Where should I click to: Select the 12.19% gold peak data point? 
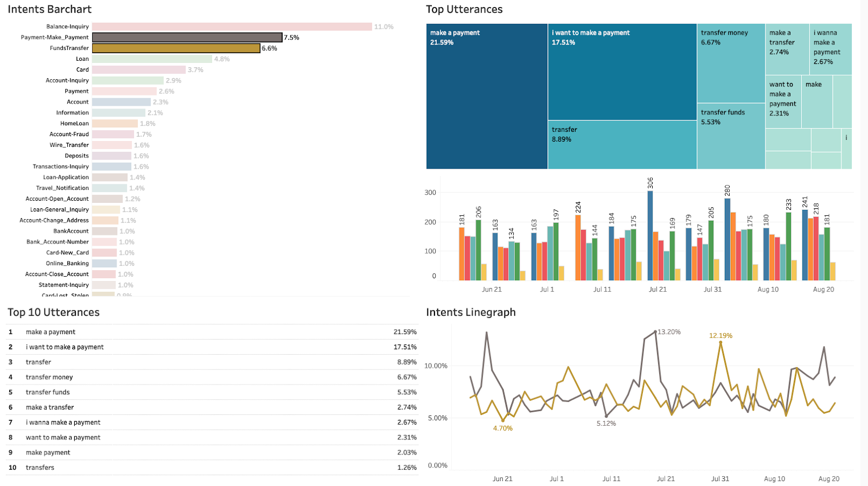[720, 342]
